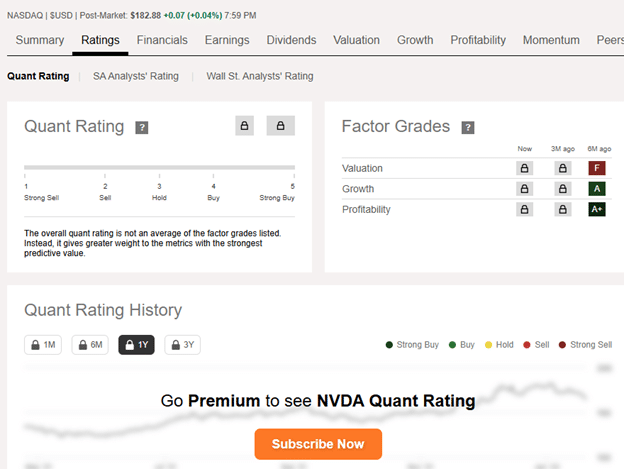This screenshot has width=624, height=469.
Task: Switch to the Growth tab
Action: [x=415, y=40]
